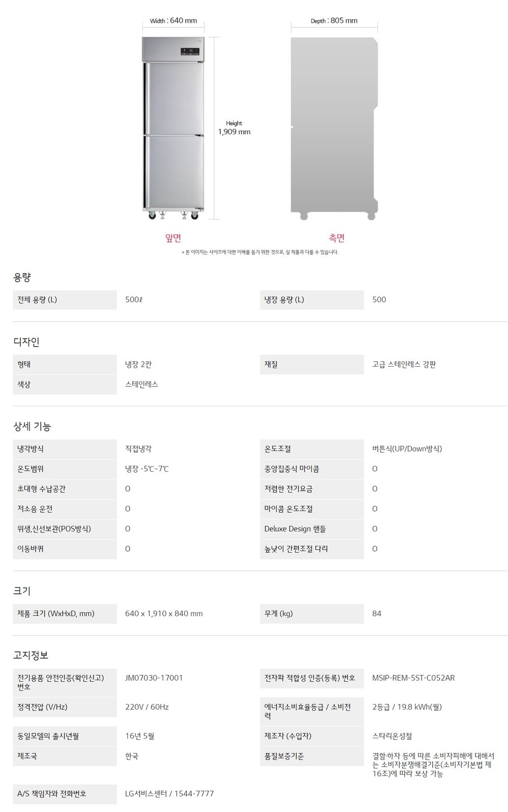Click the 냉각방식 label cell
The height and width of the screenshot is (812, 508).
(65, 449)
